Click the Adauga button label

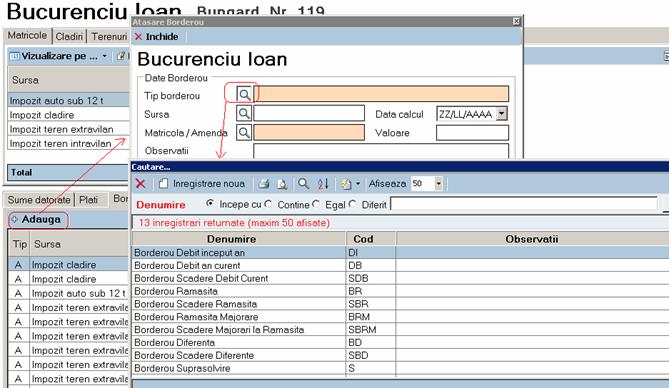pos(41,219)
